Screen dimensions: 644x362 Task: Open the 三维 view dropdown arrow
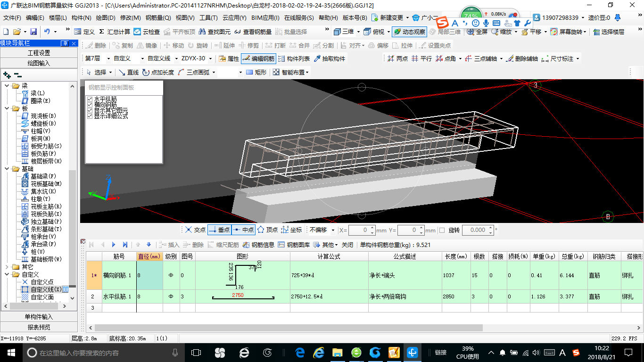pos(358,32)
